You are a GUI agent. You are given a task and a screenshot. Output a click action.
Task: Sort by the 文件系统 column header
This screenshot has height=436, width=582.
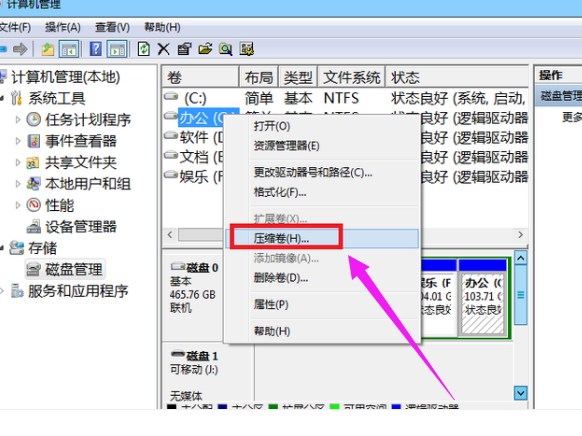[352, 78]
